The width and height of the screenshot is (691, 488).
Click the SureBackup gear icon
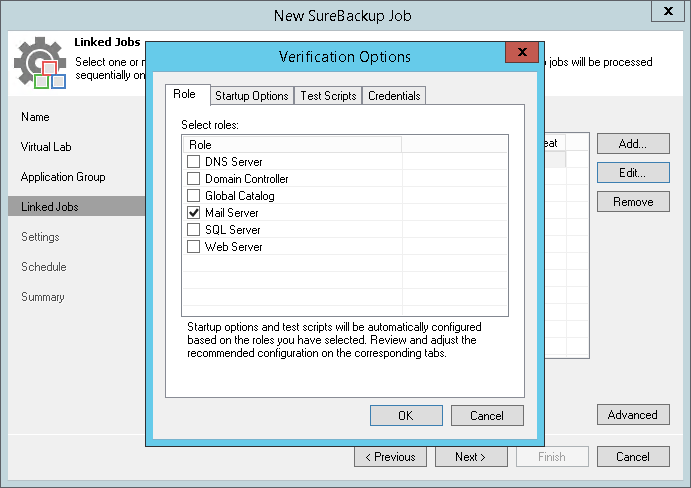click(40, 63)
